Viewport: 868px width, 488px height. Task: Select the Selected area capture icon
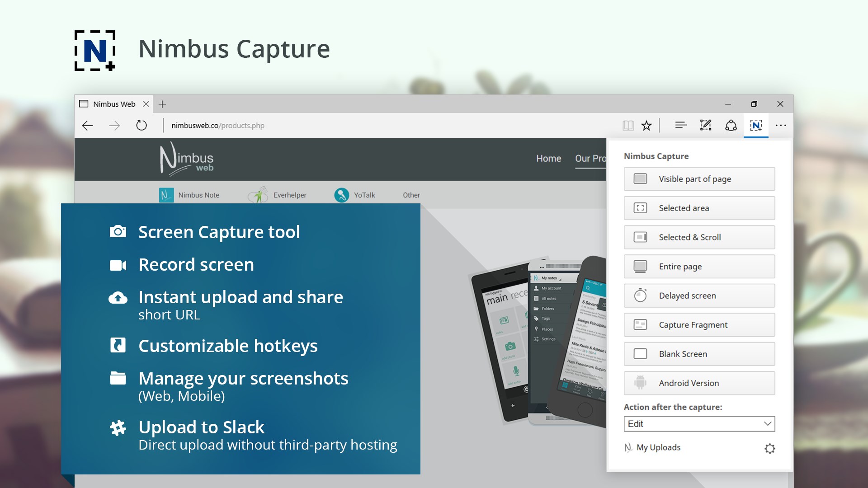coord(641,208)
